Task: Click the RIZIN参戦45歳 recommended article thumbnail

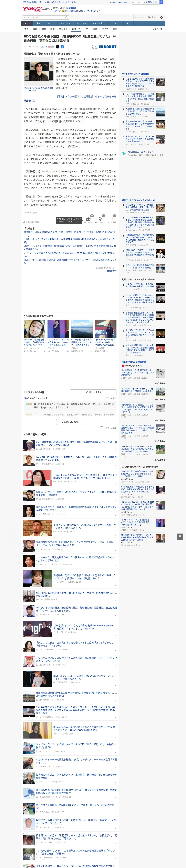Action: (82, 329)
